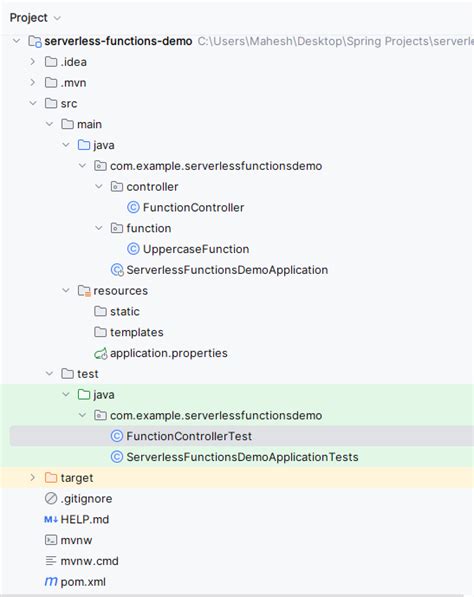Click the resources folder icon
The height and width of the screenshot is (597, 474).
coord(84,291)
